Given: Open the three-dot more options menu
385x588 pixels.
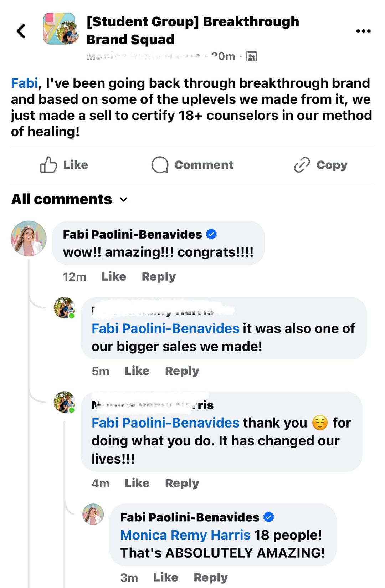Looking at the screenshot, I should coord(363,31).
